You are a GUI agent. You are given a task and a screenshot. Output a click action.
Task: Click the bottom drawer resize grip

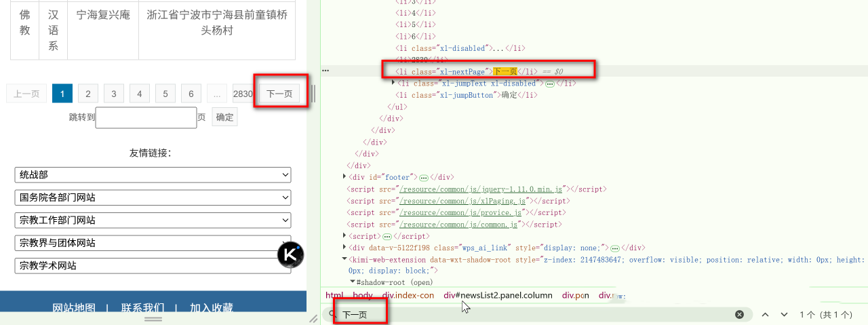click(x=153, y=318)
